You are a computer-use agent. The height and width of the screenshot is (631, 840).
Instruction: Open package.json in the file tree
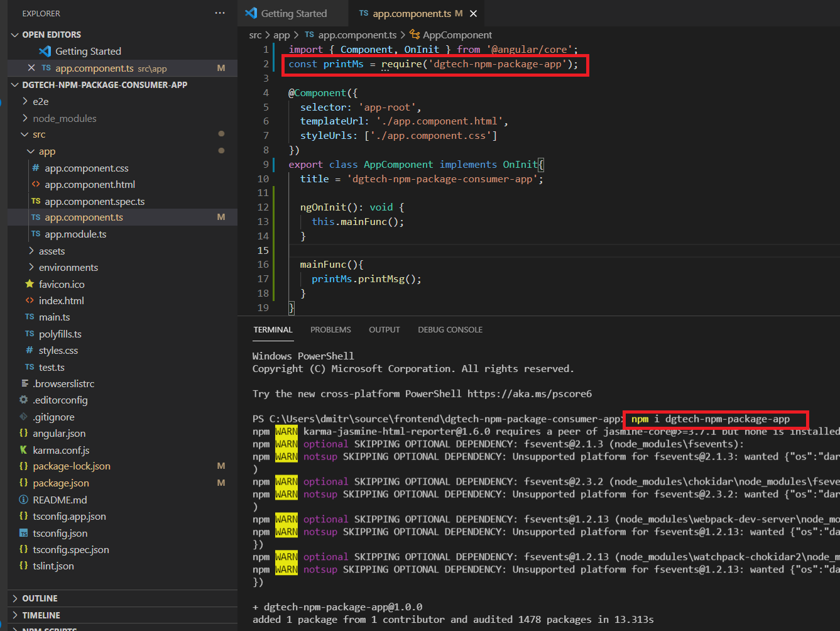[60, 483]
